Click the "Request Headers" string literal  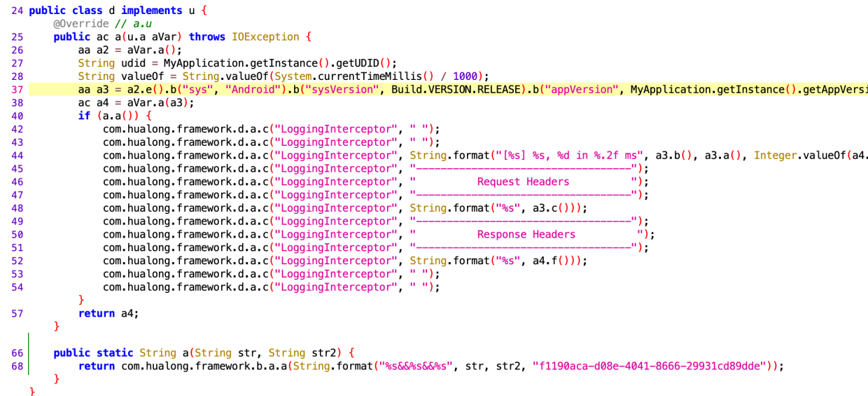click(523, 182)
